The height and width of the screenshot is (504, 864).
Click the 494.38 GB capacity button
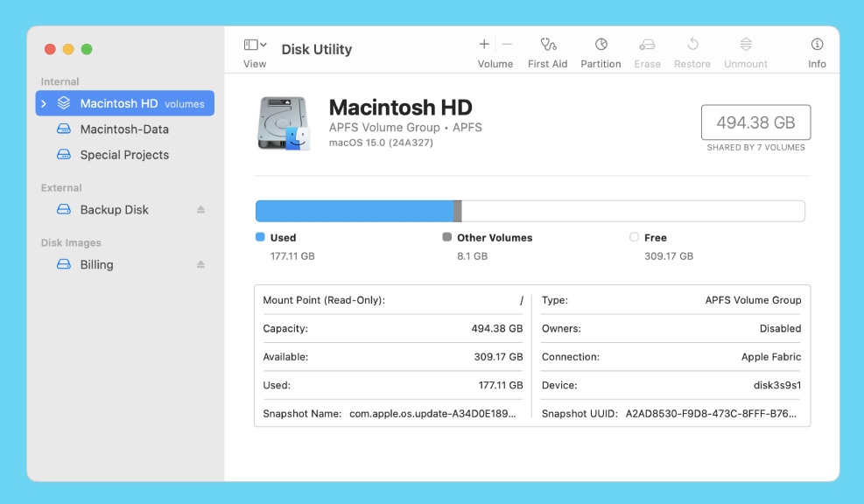(755, 122)
